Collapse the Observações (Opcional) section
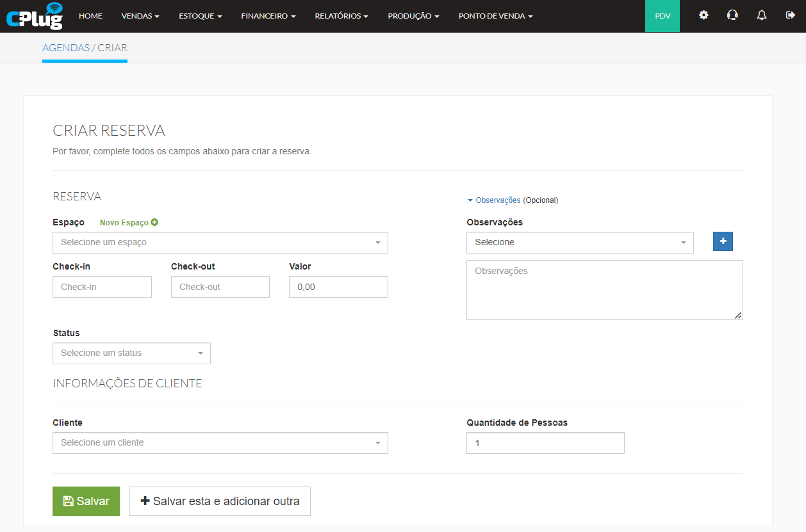 coord(498,200)
